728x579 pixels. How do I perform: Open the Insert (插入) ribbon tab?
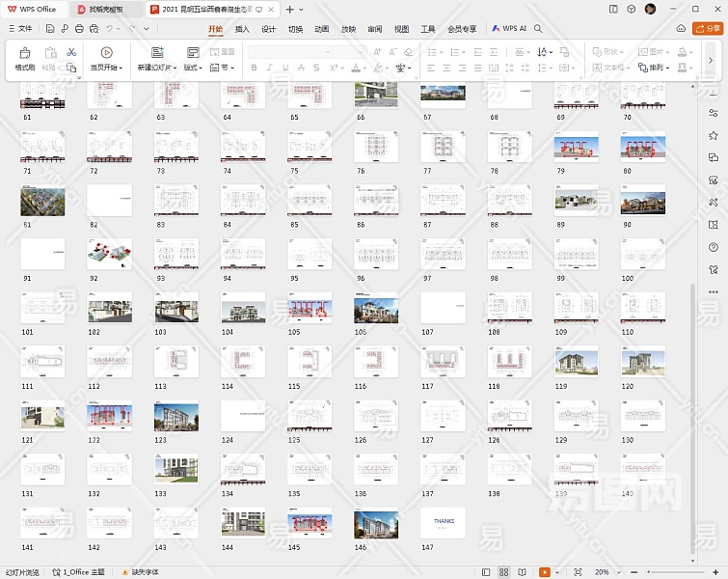(x=242, y=29)
